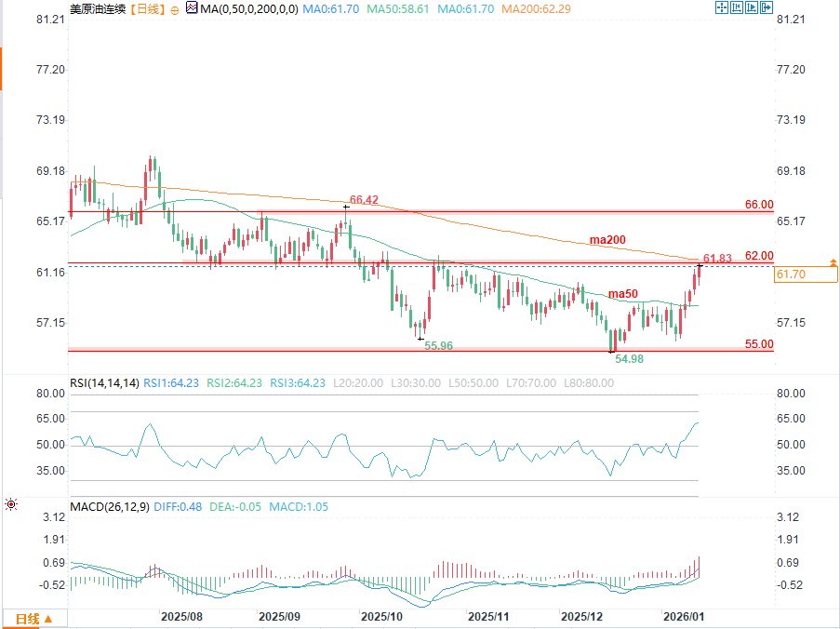Select the RSI2:64.23 value
Image resolution: width=840 pixels, height=629 pixels.
(234, 383)
